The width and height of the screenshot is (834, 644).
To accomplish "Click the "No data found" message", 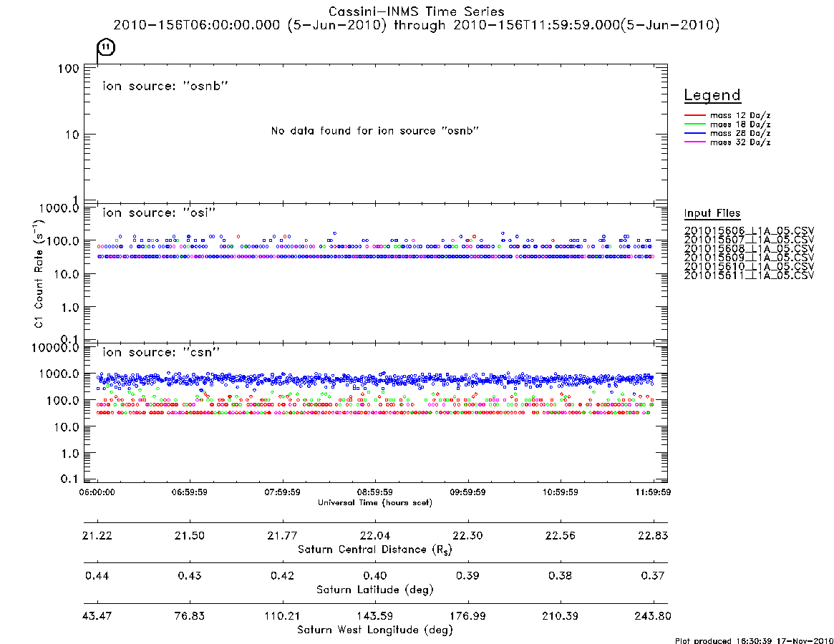I will point(375,131).
